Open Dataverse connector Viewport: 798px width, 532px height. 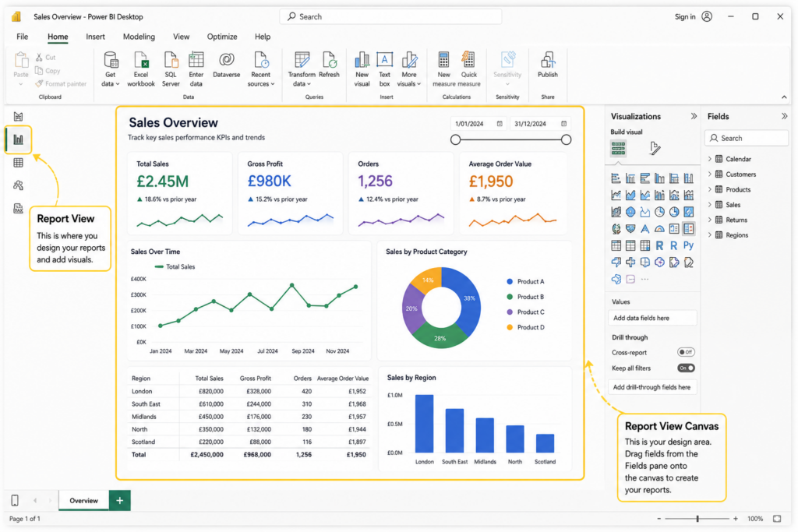pos(227,65)
